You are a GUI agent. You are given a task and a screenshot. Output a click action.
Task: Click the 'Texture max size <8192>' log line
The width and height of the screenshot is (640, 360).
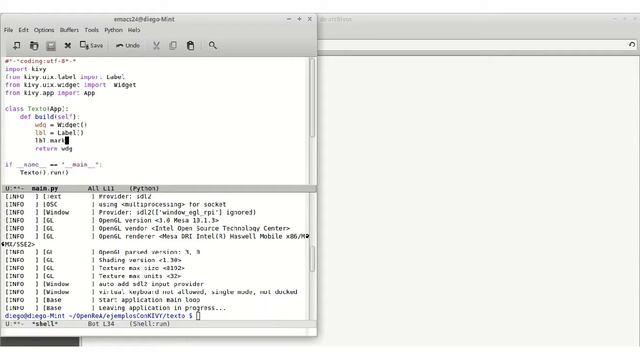pyautogui.click(x=95, y=268)
